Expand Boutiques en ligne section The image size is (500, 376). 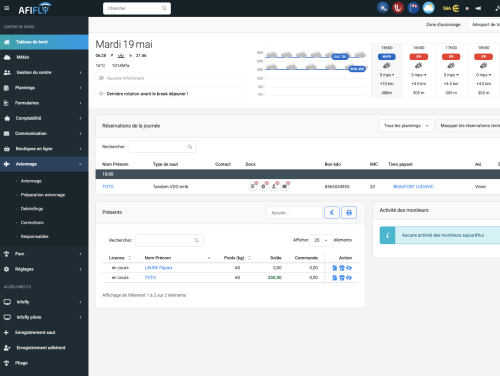[x=44, y=149]
